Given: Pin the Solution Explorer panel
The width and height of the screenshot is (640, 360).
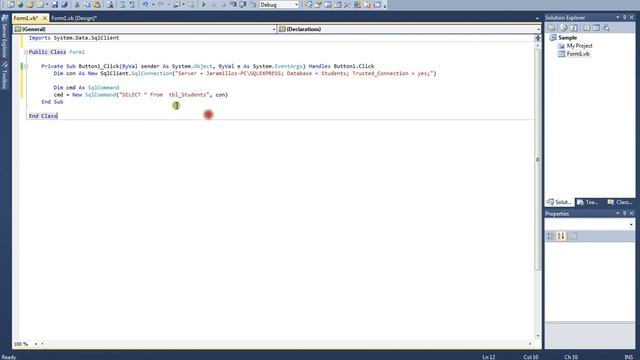Looking at the screenshot, I should click(624, 18).
